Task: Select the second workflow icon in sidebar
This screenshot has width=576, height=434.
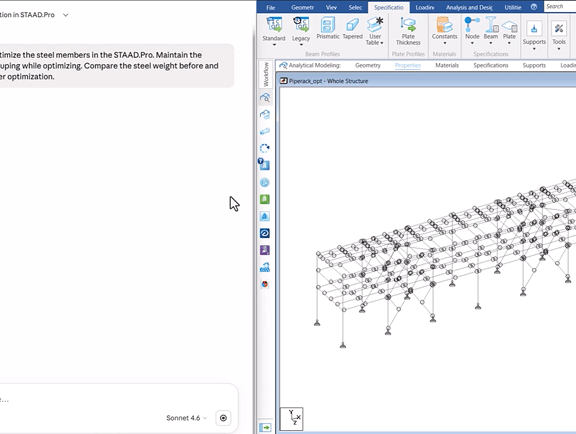Action: click(265, 115)
